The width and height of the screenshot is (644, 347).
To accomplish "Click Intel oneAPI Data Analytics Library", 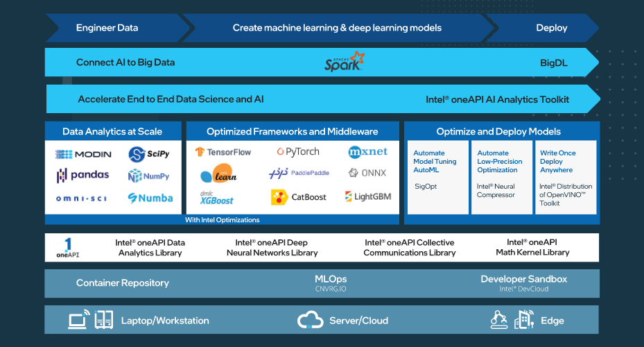I will click(150, 248).
